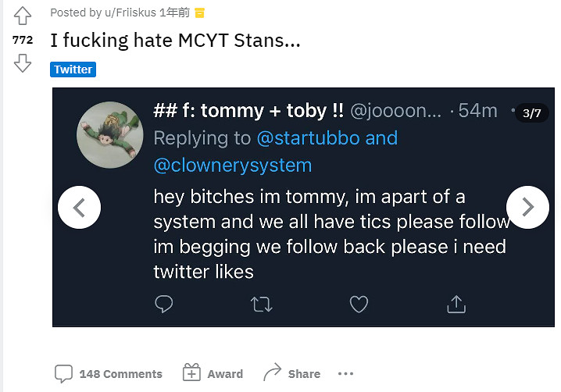Click the tweet share upload icon
The image size is (561, 392).
[x=456, y=304]
